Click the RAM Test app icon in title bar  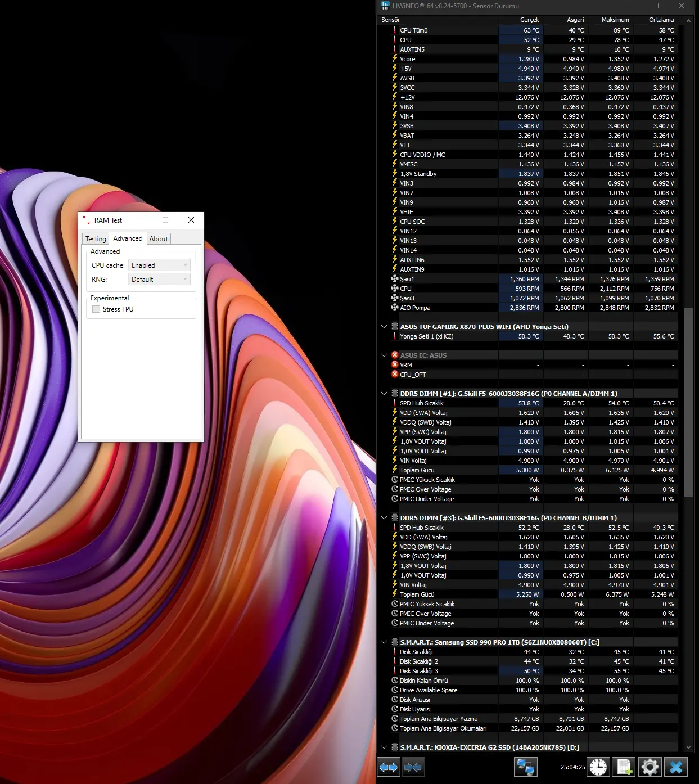pyautogui.click(x=86, y=220)
